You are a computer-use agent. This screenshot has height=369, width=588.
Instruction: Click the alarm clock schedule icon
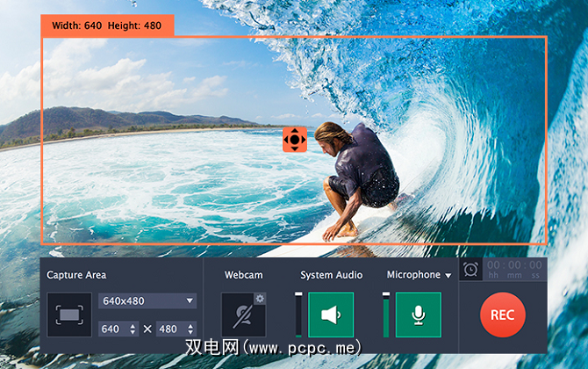[471, 269]
